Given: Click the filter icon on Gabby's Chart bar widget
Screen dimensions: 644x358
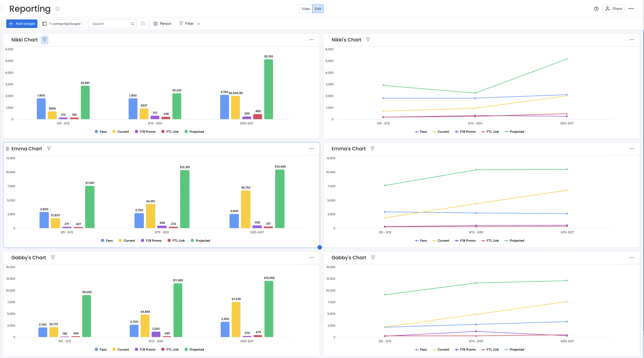Looking at the screenshot, I should (x=53, y=257).
